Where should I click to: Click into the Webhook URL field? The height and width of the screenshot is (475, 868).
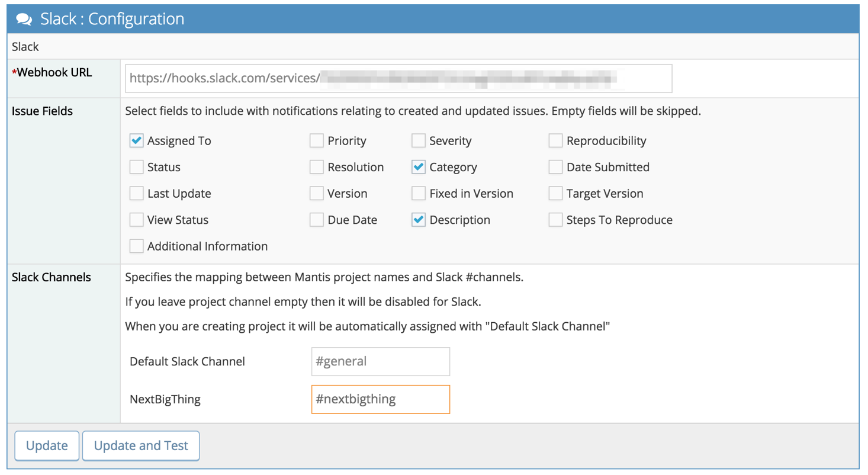click(x=398, y=78)
